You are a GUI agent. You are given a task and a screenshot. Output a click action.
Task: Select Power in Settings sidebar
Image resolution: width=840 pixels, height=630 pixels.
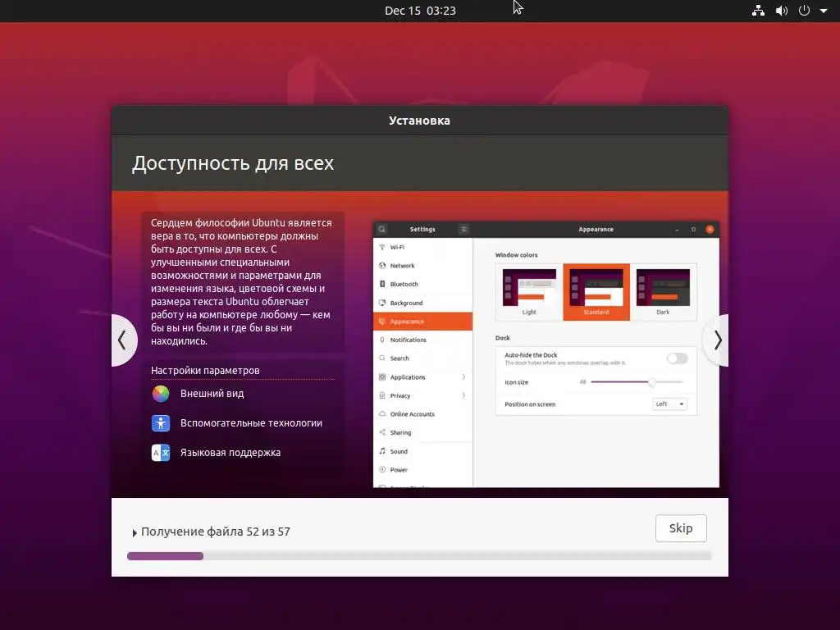[422, 470]
